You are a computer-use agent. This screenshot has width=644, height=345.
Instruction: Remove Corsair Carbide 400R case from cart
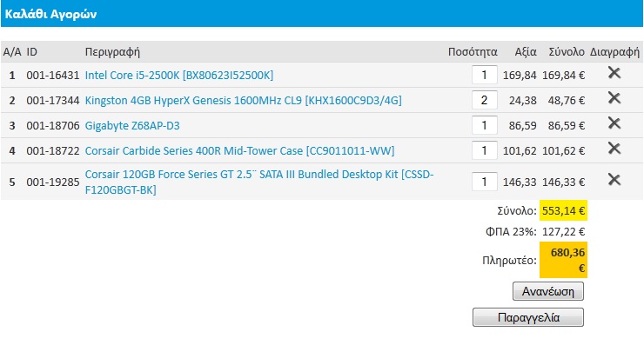coord(614,148)
